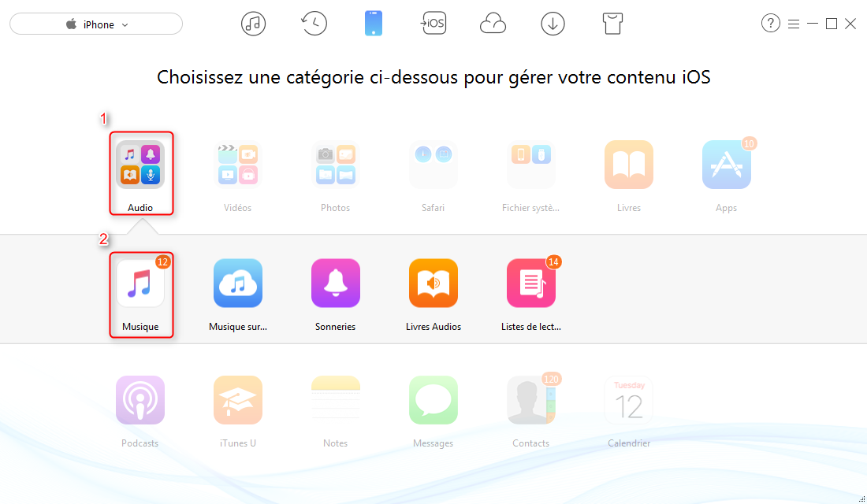Image resolution: width=867 pixels, height=504 pixels.
Task: Open the t-shirt skin icon
Action: click(612, 24)
